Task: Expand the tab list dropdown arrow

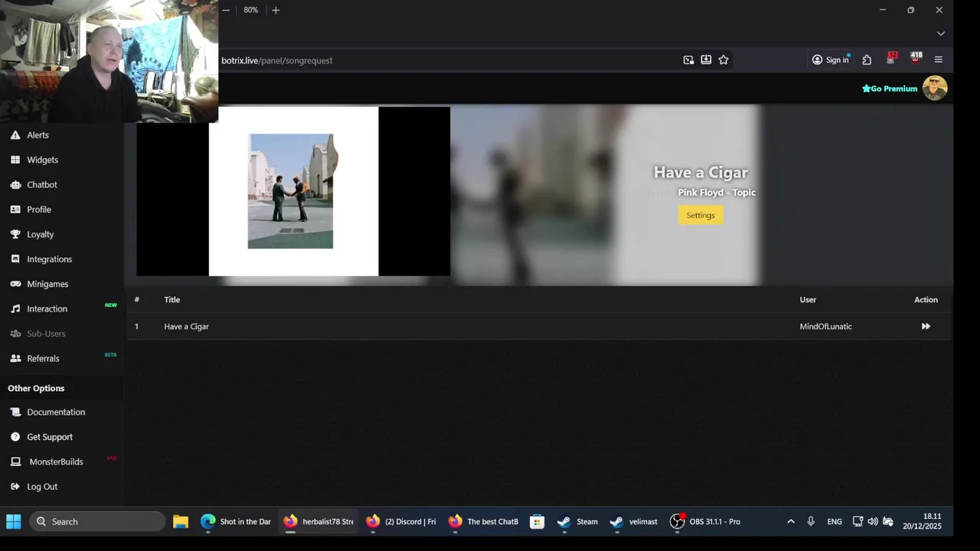Action: [941, 34]
